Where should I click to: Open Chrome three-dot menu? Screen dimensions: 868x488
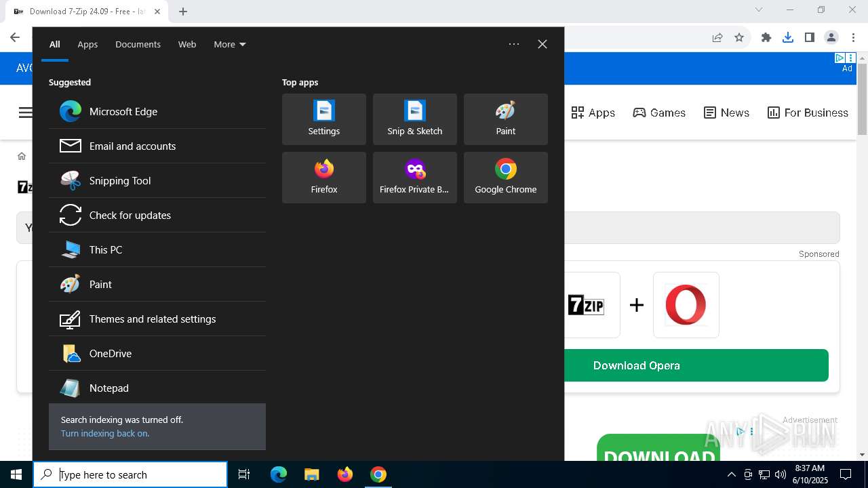852,37
